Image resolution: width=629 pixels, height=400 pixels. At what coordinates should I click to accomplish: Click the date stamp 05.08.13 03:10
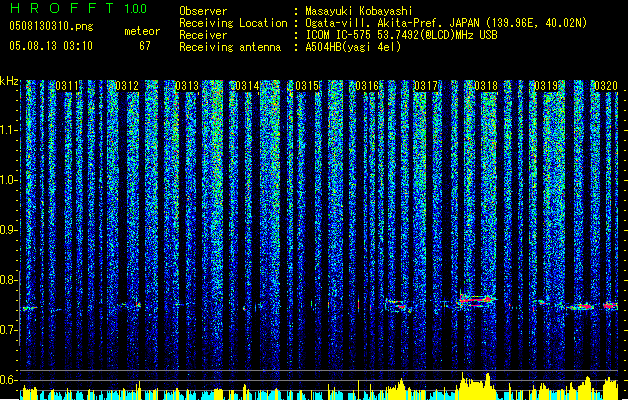tap(51, 46)
